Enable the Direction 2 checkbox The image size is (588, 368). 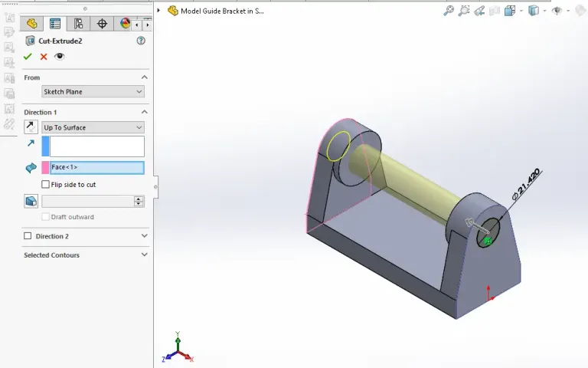[x=28, y=236]
